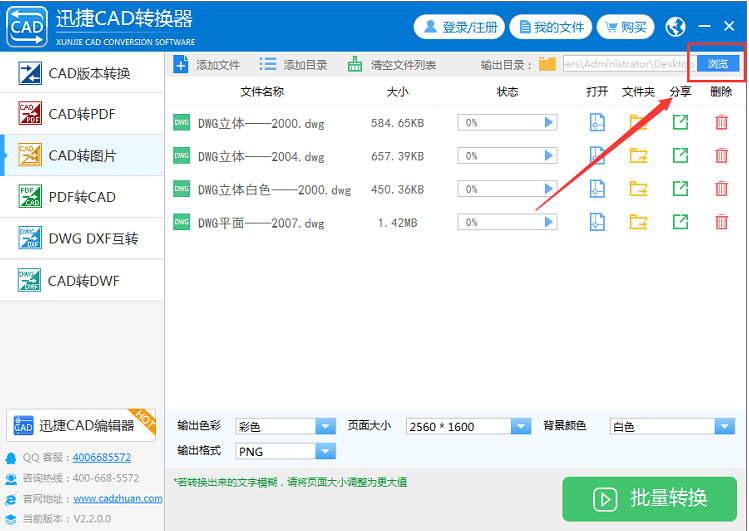The image size is (749, 531).
Task: Delete DWG立体——2000.dwg from list
Action: [x=721, y=122]
